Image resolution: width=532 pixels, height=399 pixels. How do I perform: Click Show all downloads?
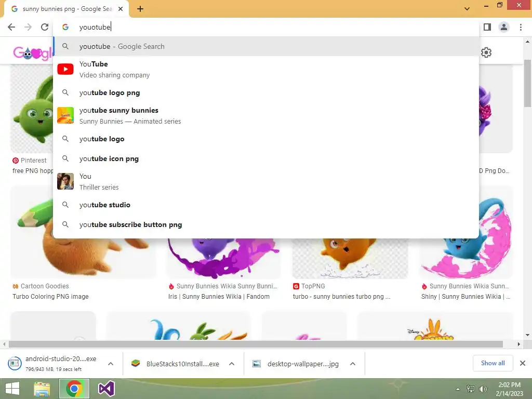[x=493, y=363]
